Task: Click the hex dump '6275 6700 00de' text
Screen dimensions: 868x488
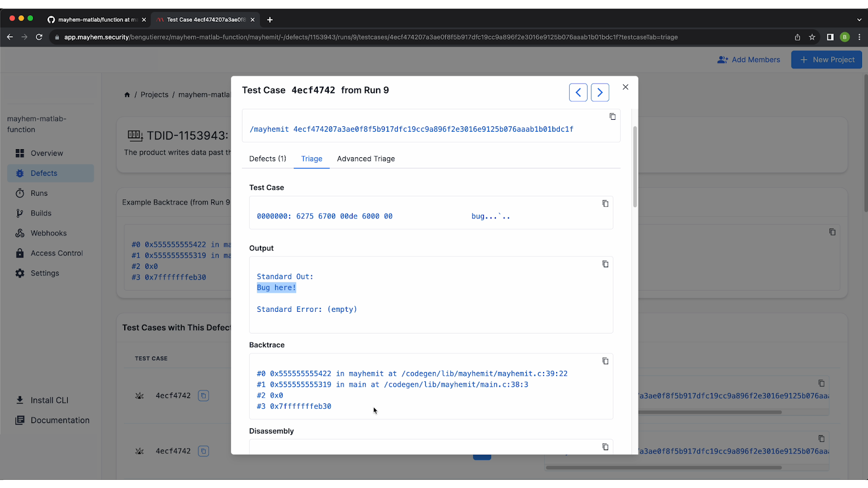Action: pyautogui.click(x=327, y=216)
